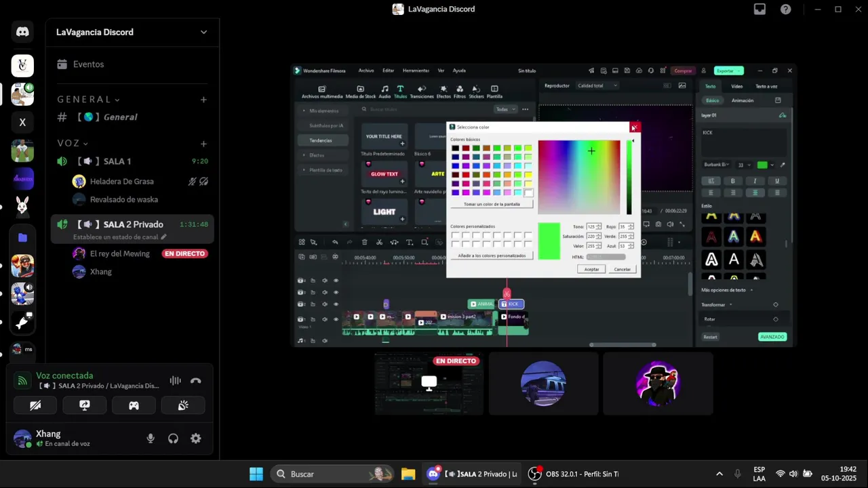Deafen with the headphones icon
The width and height of the screenshot is (868, 488).
pyautogui.click(x=173, y=439)
